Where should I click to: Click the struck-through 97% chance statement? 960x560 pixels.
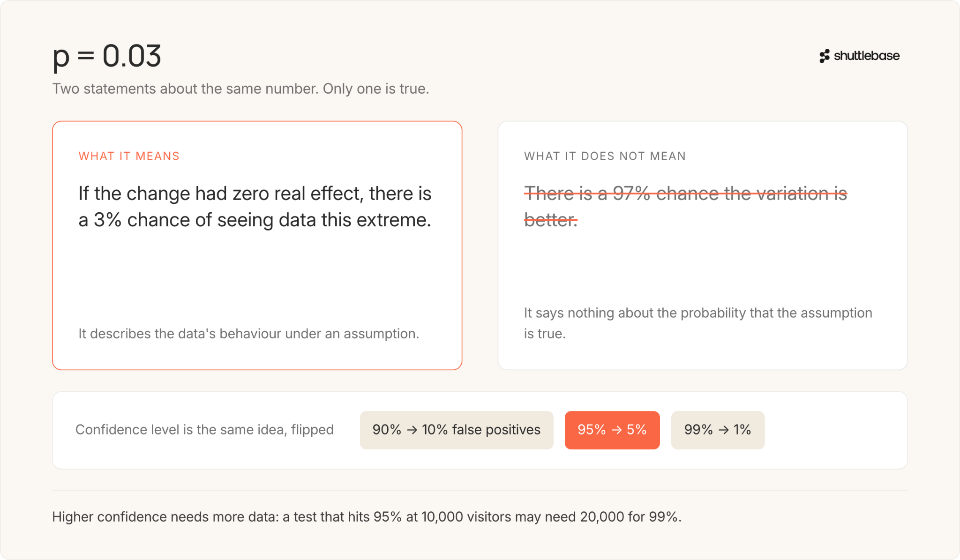click(685, 207)
